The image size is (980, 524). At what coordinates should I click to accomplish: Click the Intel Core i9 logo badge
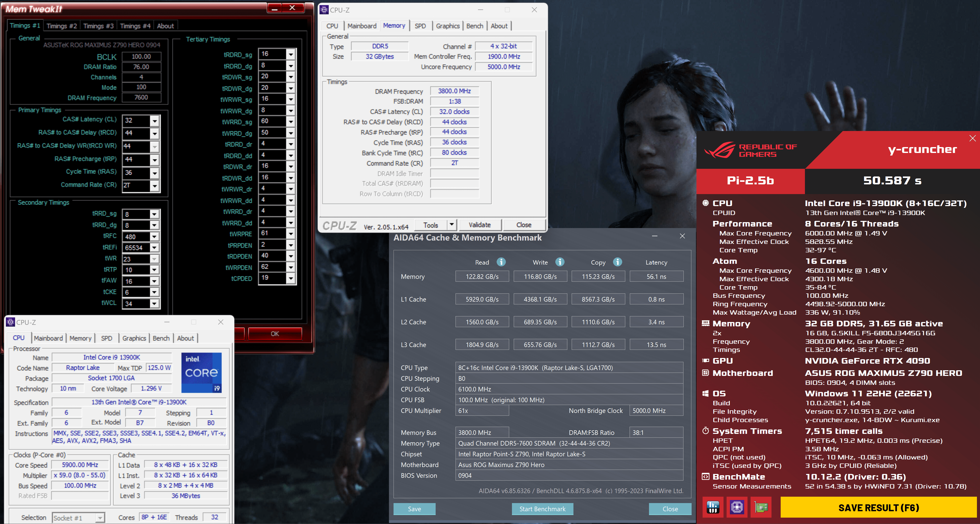coord(202,373)
